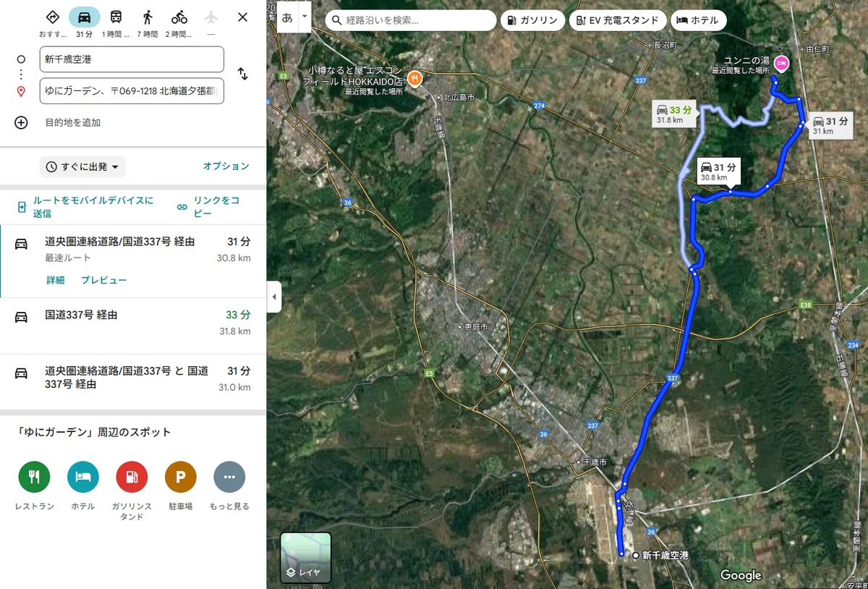Click the magnifier icon in search box
This screenshot has width=868, height=589.
tap(336, 20)
